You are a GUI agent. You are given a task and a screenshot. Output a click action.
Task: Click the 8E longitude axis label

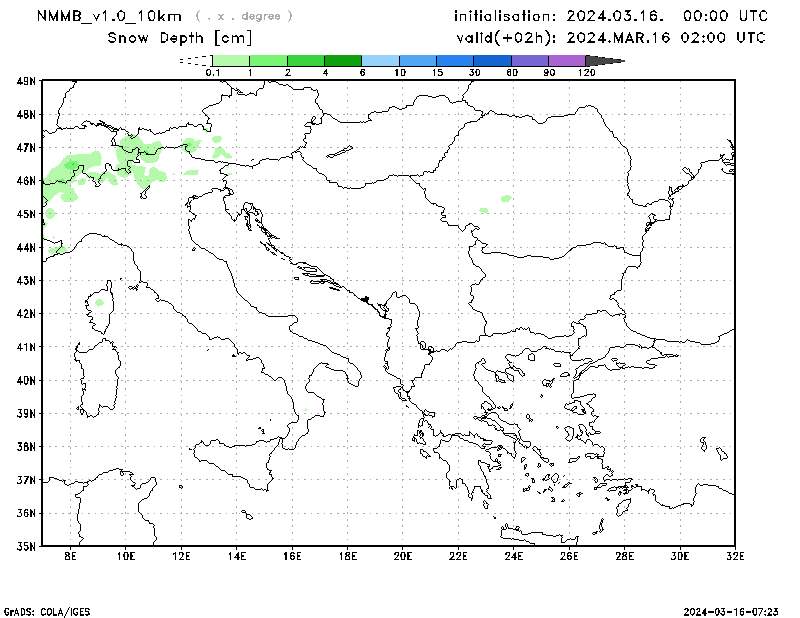(70, 557)
